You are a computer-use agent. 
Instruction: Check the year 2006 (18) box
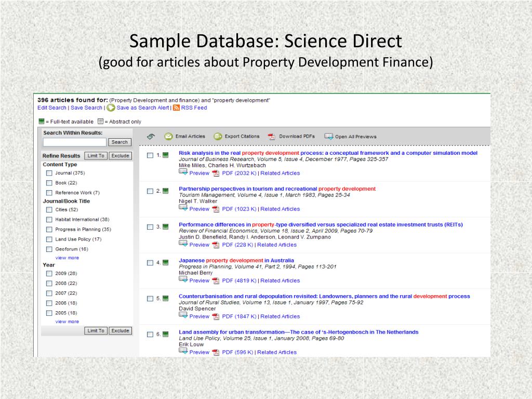tap(49, 303)
